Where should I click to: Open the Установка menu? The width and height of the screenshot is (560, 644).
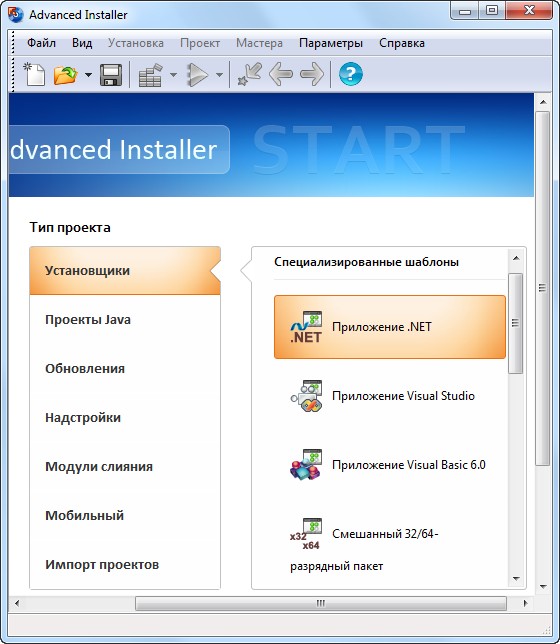click(x=136, y=43)
